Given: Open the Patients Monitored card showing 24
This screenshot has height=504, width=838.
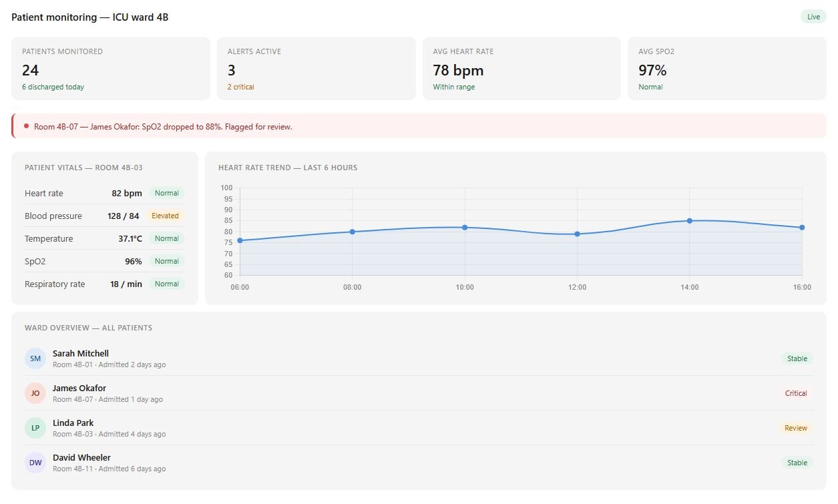Looking at the screenshot, I should (111, 68).
